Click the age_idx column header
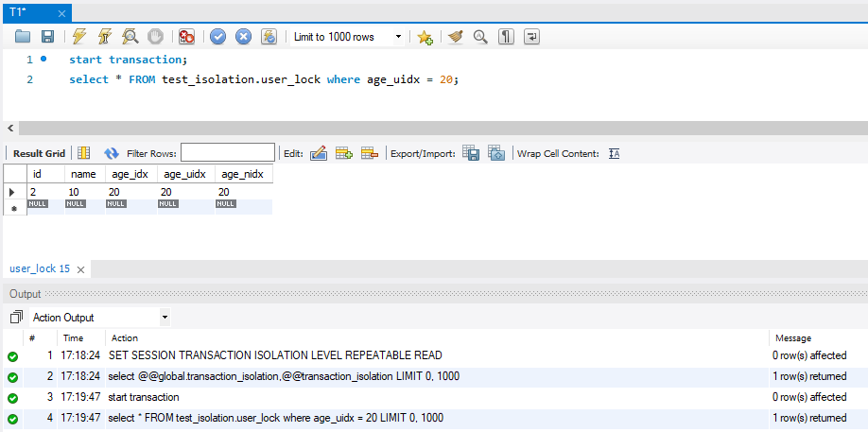Viewport: 868px width, 432px height. pyautogui.click(x=131, y=174)
